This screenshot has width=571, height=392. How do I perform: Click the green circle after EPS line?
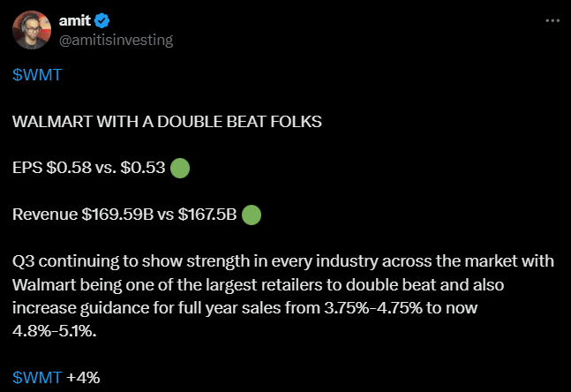(180, 169)
